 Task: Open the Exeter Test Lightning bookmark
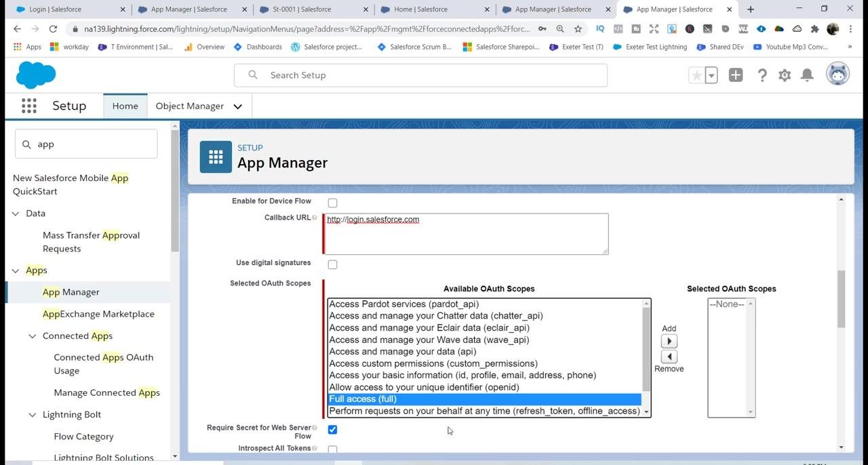pyautogui.click(x=650, y=47)
